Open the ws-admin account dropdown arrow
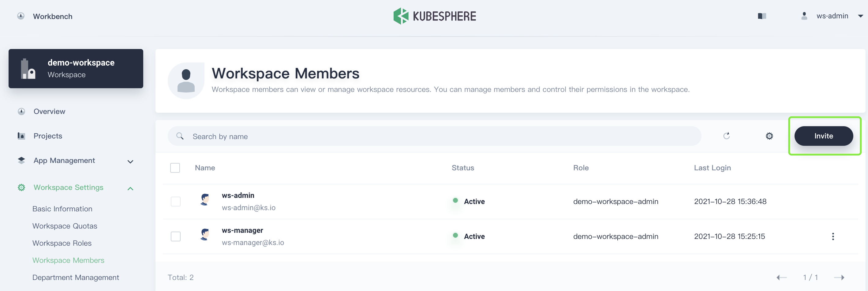Viewport: 868px width, 291px height. pos(860,16)
